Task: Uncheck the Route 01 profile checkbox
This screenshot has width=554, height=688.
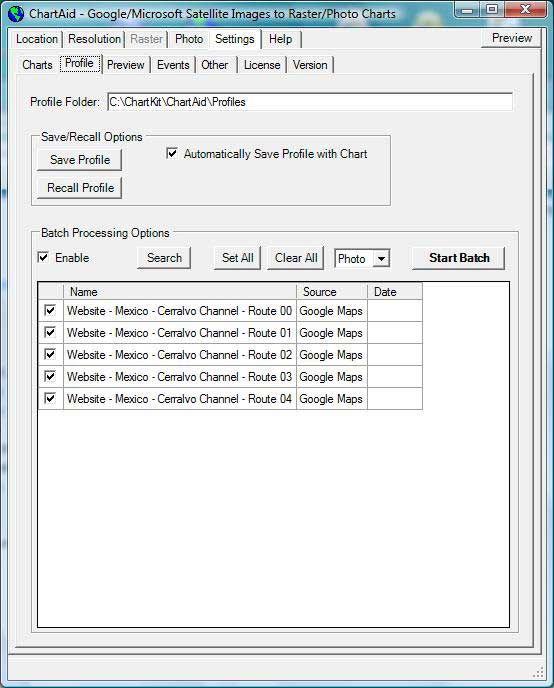Action: pyautogui.click(x=50, y=333)
